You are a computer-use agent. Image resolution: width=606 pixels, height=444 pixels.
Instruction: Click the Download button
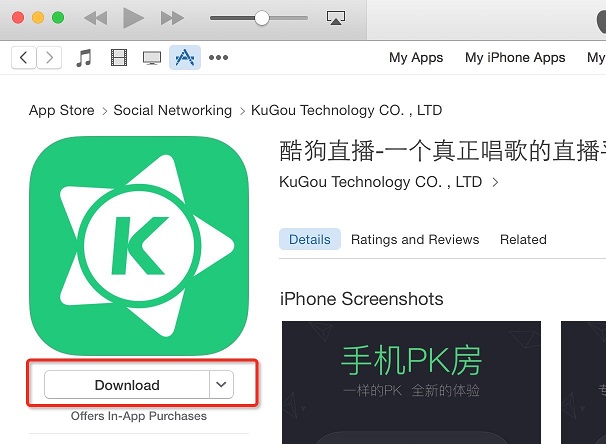click(x=127, y=385)
